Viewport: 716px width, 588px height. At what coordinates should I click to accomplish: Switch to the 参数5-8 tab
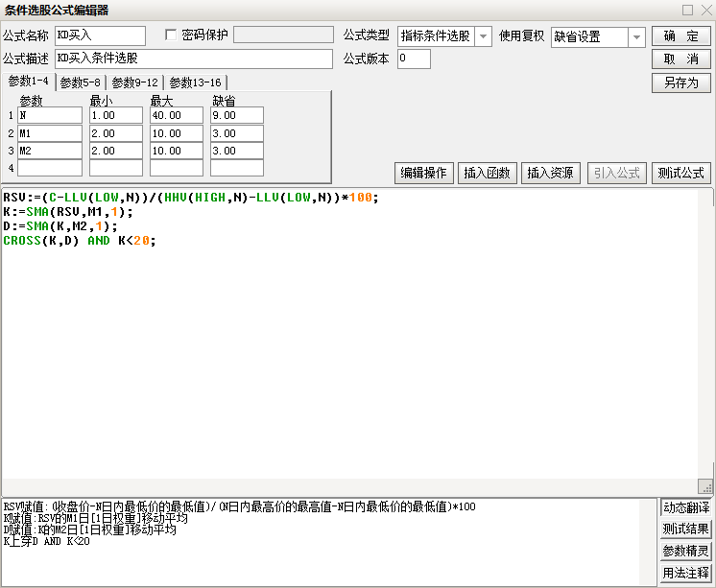(x=81, y=82)
